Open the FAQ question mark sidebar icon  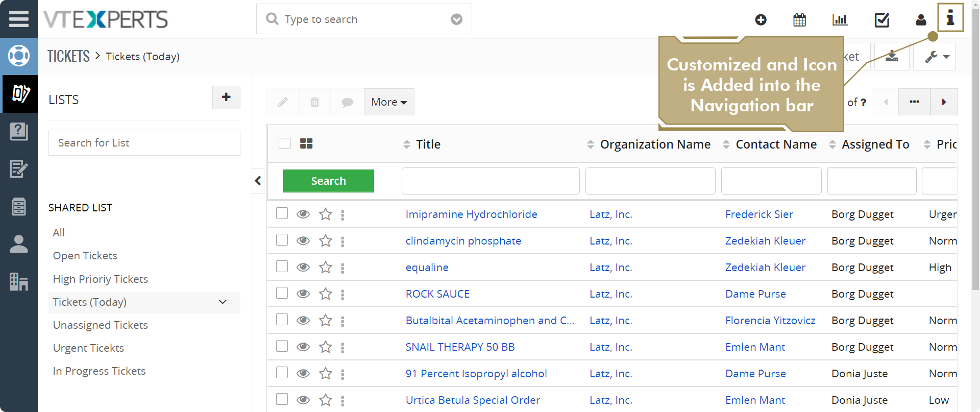click(x=19, y=131)
